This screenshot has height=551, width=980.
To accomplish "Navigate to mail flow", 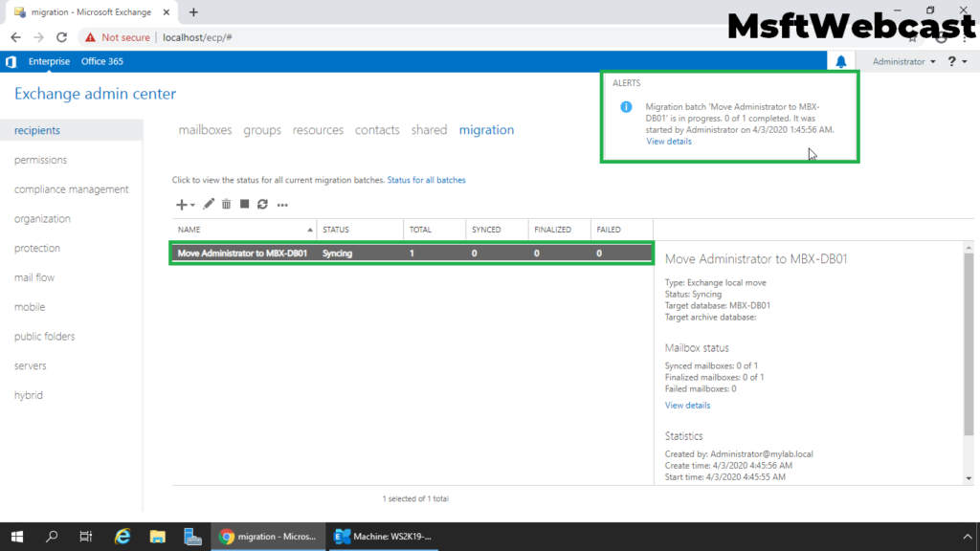I will click(33, 277).
